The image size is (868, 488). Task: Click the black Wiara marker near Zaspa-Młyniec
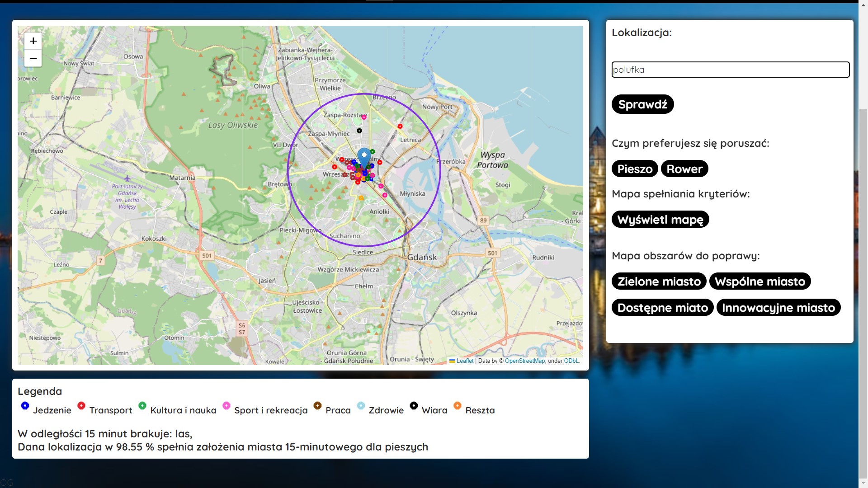[359, 131]
